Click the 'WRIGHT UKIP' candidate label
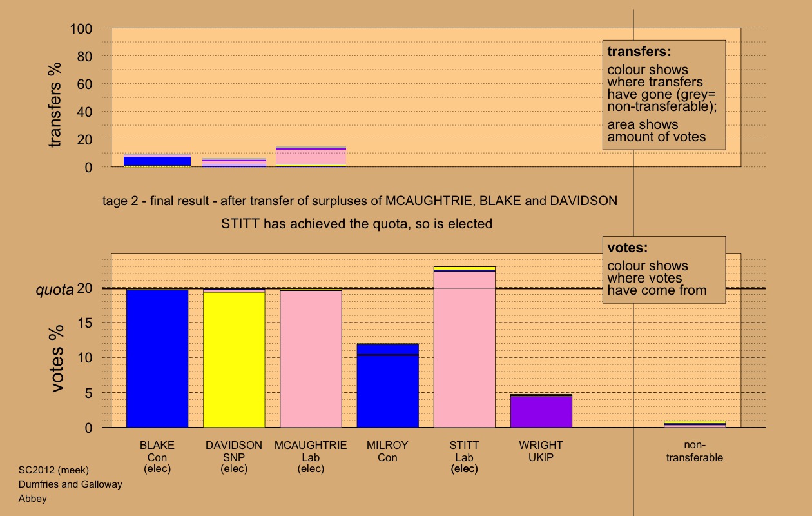Screen dimensions: 812x516 coord(541,451)
